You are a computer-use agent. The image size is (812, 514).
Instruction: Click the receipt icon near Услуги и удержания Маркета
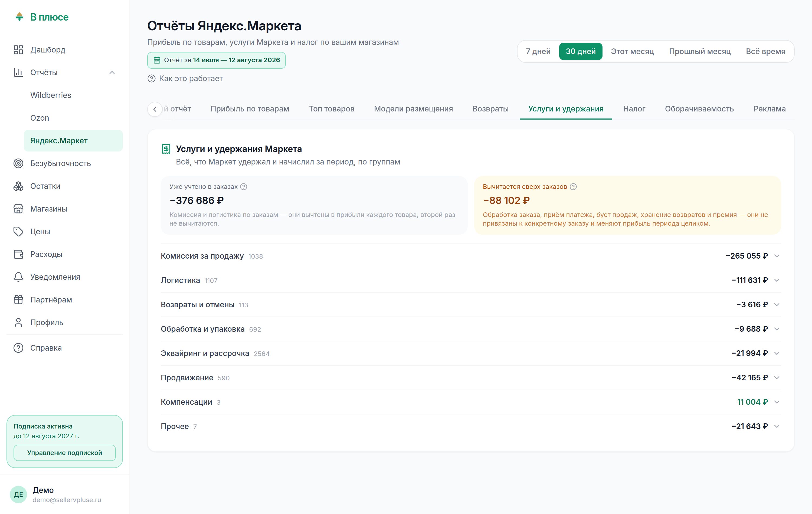click(x=166, y=149)
